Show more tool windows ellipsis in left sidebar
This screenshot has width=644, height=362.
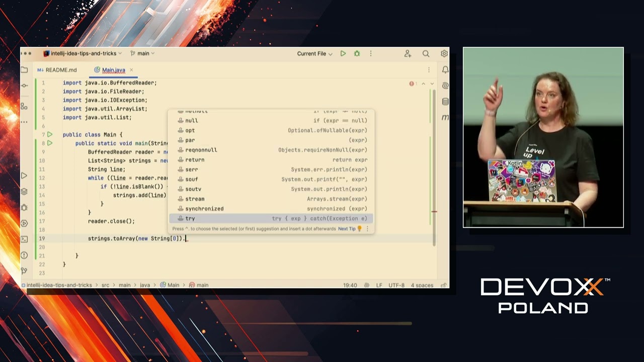point(24,122)
